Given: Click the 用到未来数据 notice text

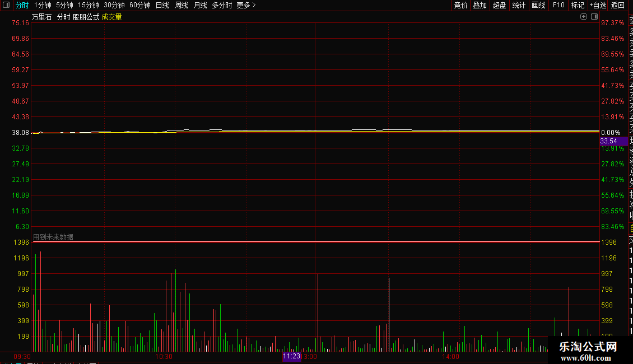Looking at the screenshot, I should 53,237.
